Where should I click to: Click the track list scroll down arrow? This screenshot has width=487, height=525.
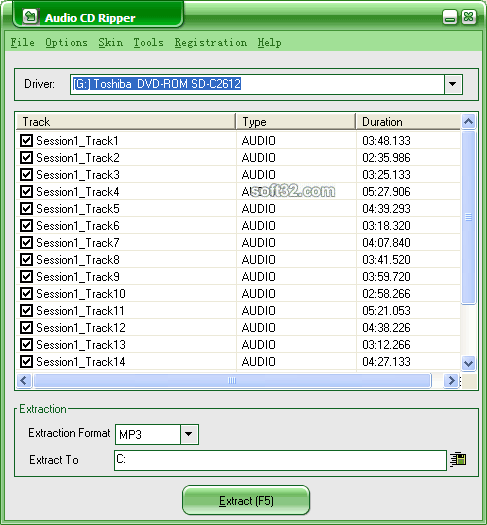click(x=468, y=363)
